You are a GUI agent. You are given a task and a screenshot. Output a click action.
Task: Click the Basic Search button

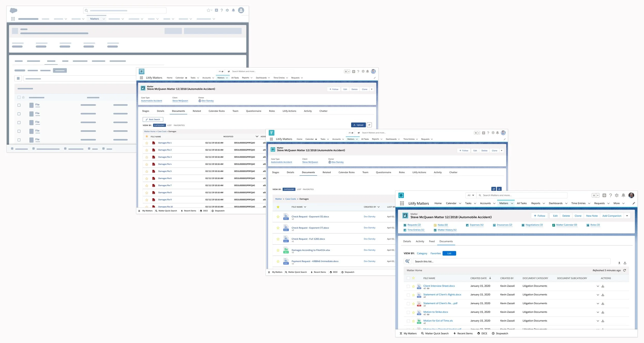pyautogui.click(x=153, y=119)
